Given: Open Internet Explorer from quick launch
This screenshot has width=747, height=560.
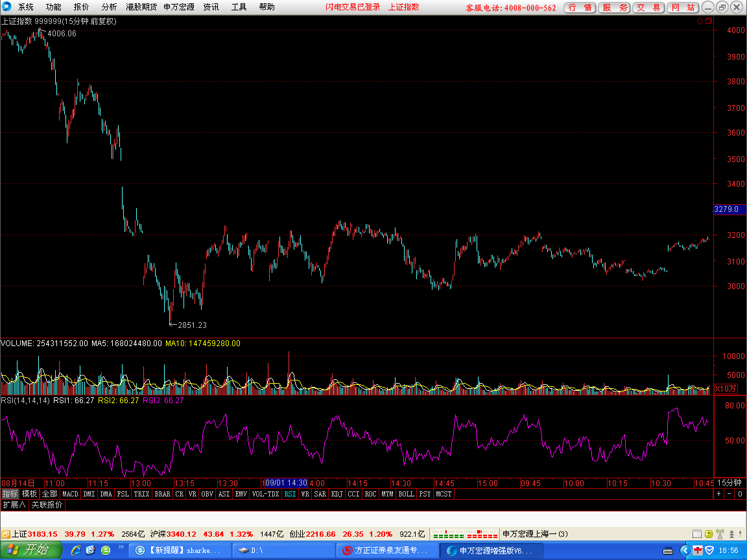Looking at the screenshot, I should click(76, 550).
